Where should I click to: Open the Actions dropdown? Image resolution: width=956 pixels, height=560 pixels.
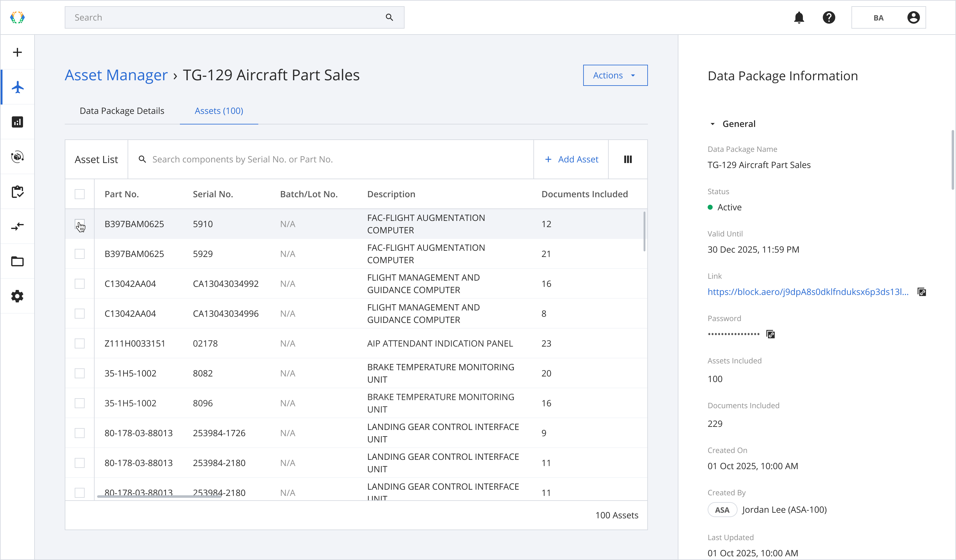click(615, 76)
